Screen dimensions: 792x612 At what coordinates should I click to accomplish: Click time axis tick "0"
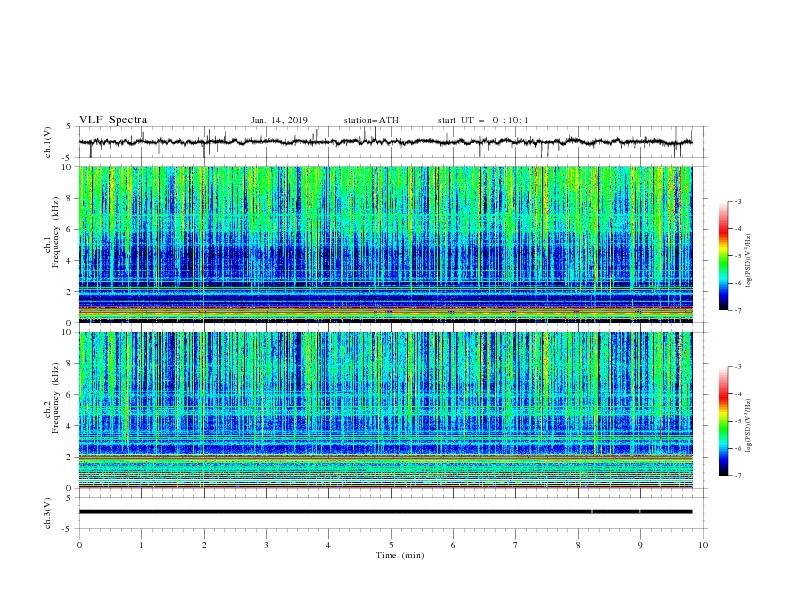79,545
